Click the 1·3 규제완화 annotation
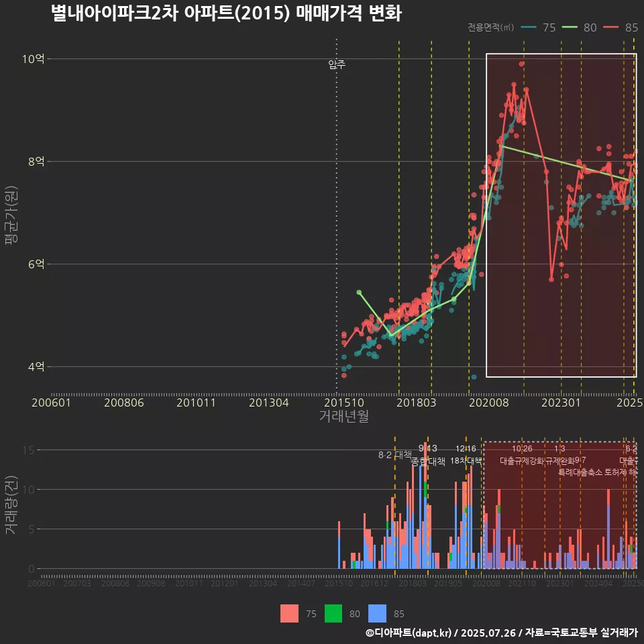 point(559,455)
